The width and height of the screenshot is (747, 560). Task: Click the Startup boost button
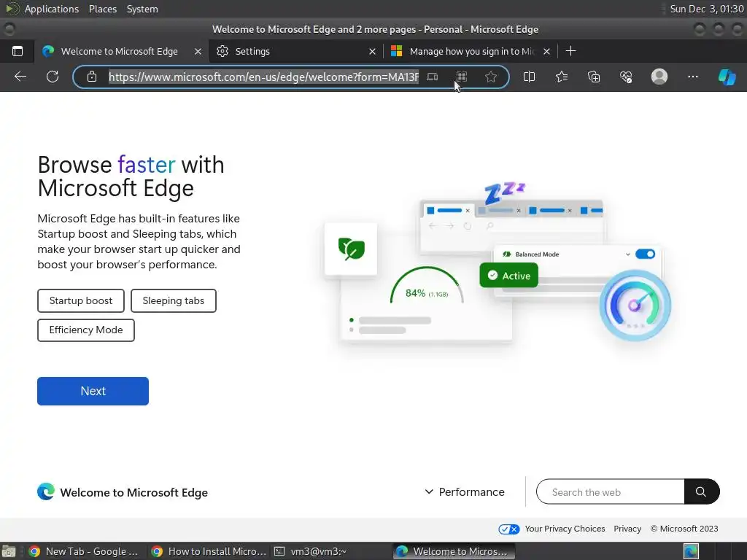[x=81, y=300]
